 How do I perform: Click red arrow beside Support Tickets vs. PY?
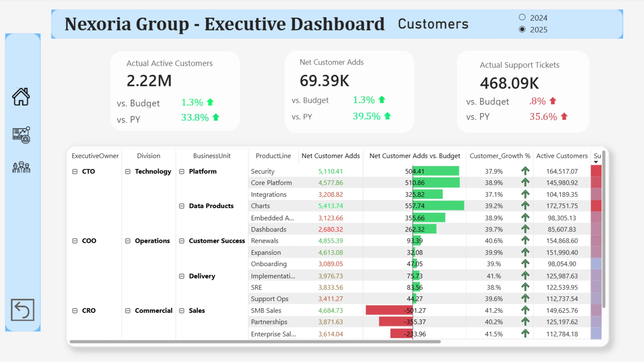pyautogui.click(x=564, y=116)
